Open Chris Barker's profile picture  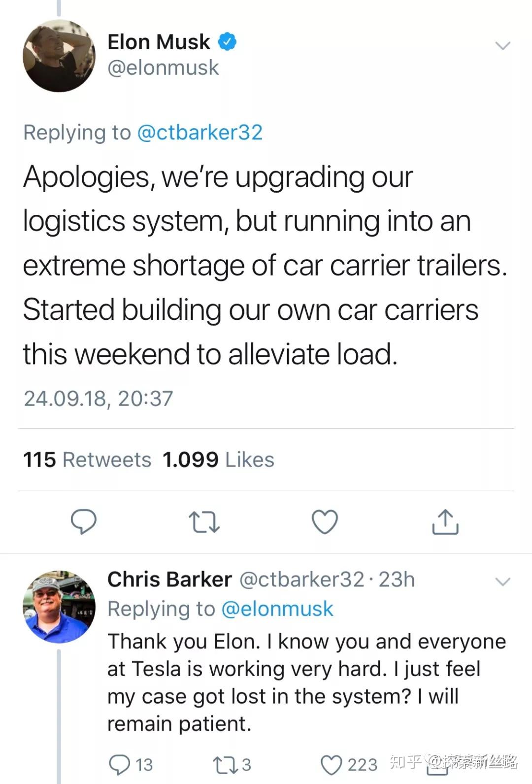(x=59, y=607)
